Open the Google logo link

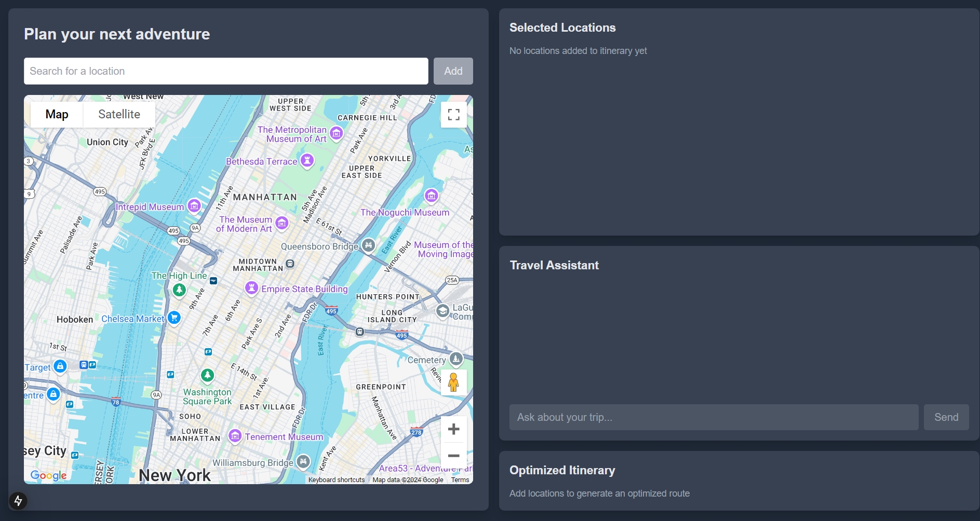[48, 475]
